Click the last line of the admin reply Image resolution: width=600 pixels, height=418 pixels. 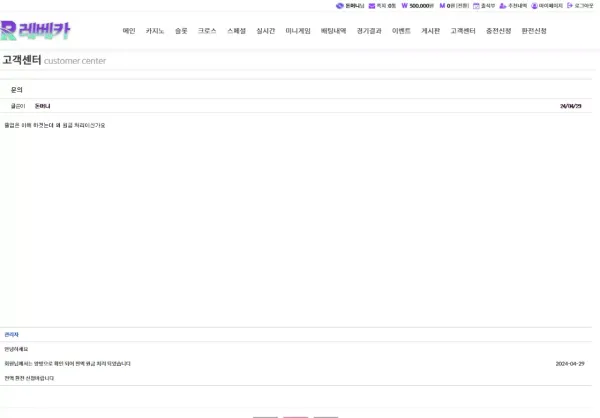click(x=29, y=378)
